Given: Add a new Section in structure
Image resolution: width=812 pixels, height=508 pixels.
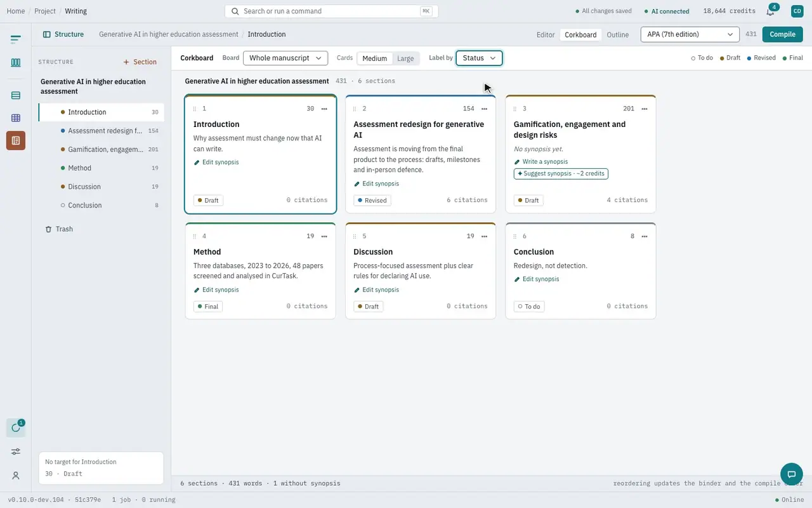Looking at the screenshot, I should [140, 62].
